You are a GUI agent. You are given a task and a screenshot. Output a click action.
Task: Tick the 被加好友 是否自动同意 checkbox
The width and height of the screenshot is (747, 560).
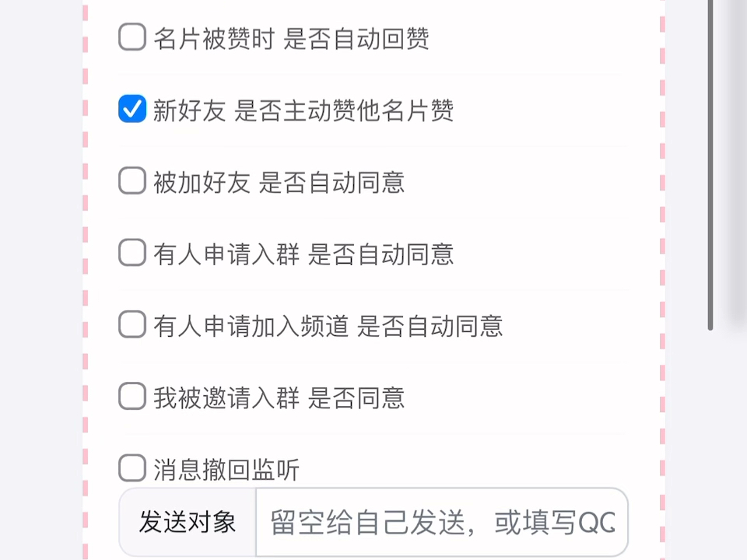[132, 181]
